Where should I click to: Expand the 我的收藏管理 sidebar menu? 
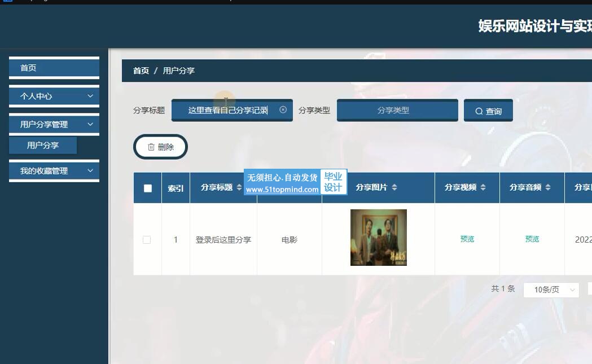pos(54,170)
